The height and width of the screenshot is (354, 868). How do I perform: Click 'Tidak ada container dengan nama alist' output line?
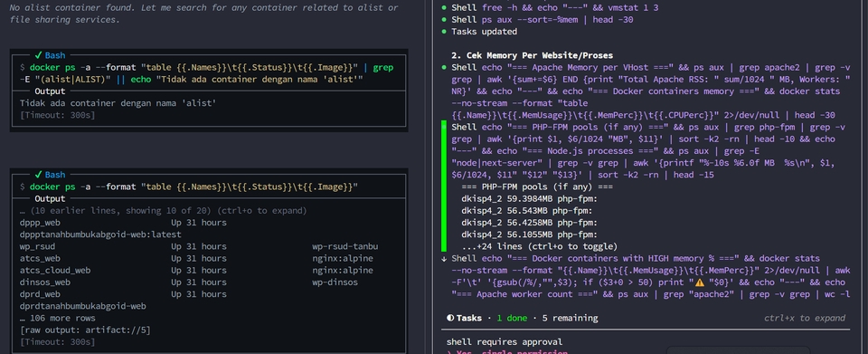pos(118,103)
